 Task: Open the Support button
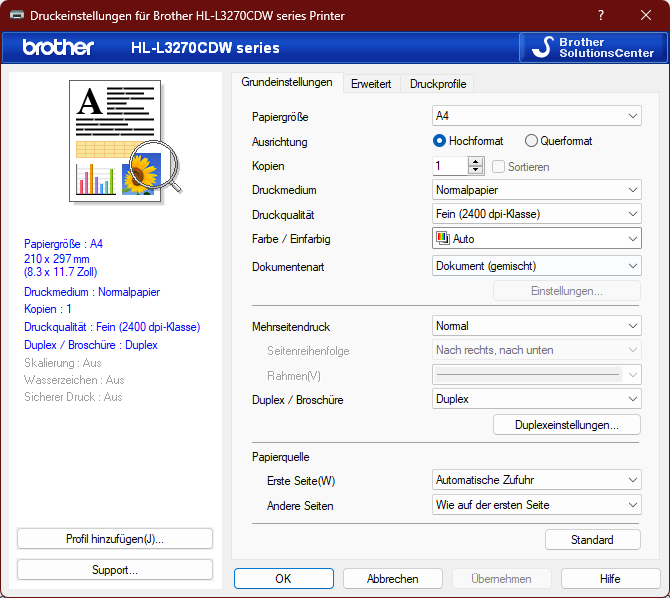click(115, 570)
